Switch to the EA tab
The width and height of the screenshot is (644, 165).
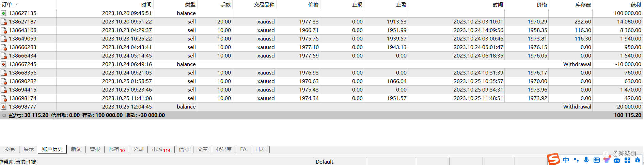243,149
